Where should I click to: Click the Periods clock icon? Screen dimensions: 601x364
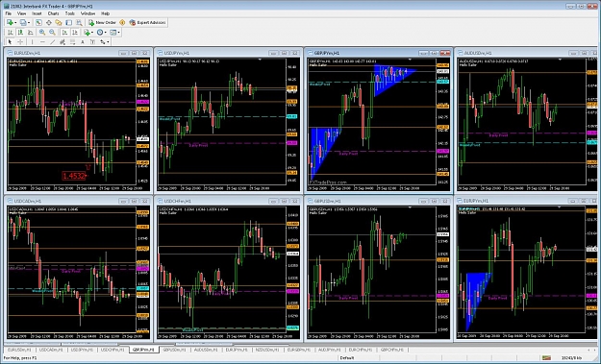point(100,32)
